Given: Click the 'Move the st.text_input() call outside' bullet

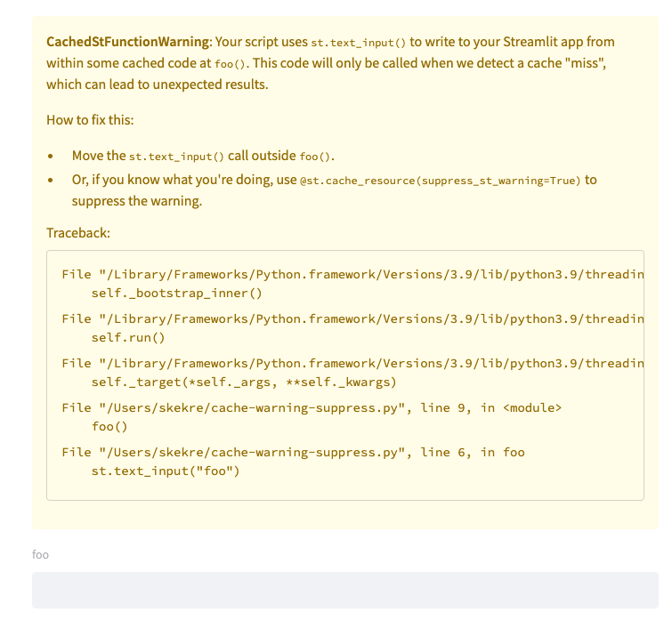Looking at the screenshot, I should click(x=203, y=156).
